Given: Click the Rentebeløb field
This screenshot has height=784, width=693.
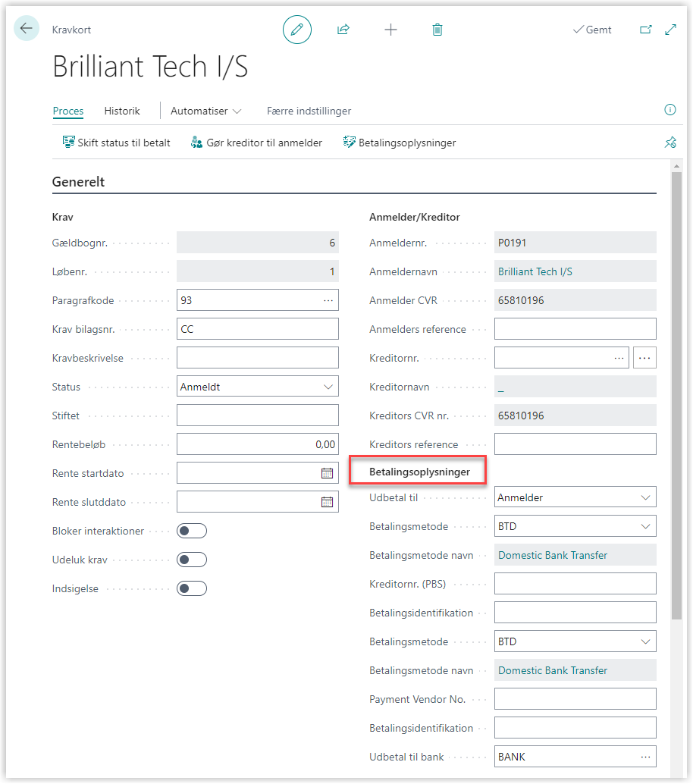Looking at the screenshot, I should click(x=258, y=444).
